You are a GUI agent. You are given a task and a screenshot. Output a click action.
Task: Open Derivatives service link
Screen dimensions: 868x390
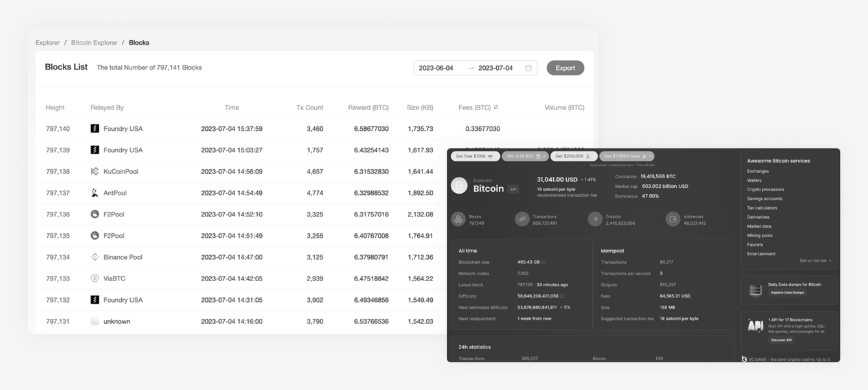tap(759, 217)
